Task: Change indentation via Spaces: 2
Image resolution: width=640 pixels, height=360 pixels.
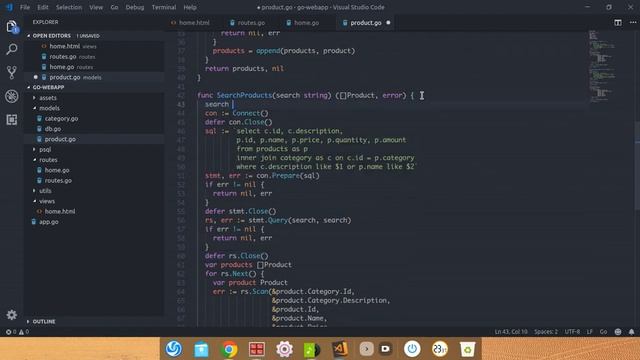Action: point(546,332)
